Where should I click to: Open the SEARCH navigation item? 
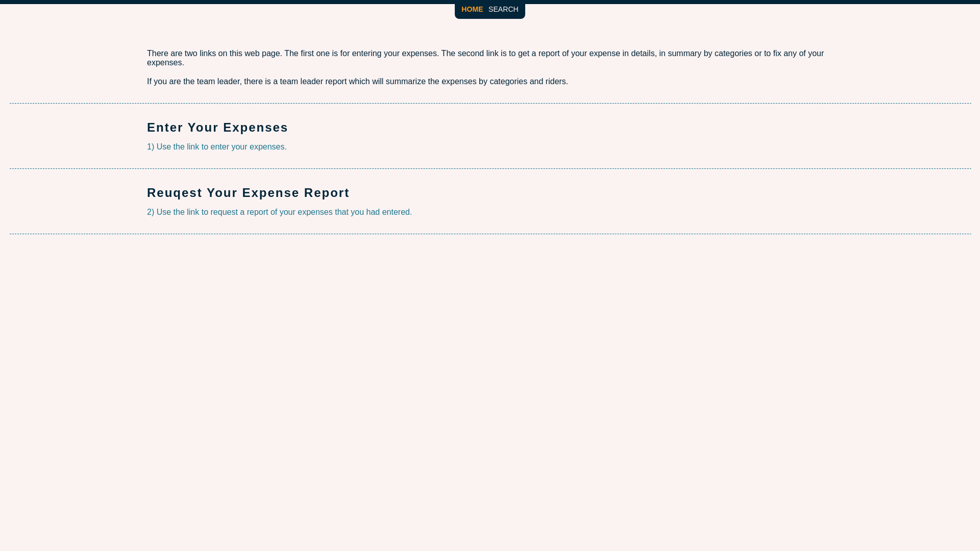(503, 9)
